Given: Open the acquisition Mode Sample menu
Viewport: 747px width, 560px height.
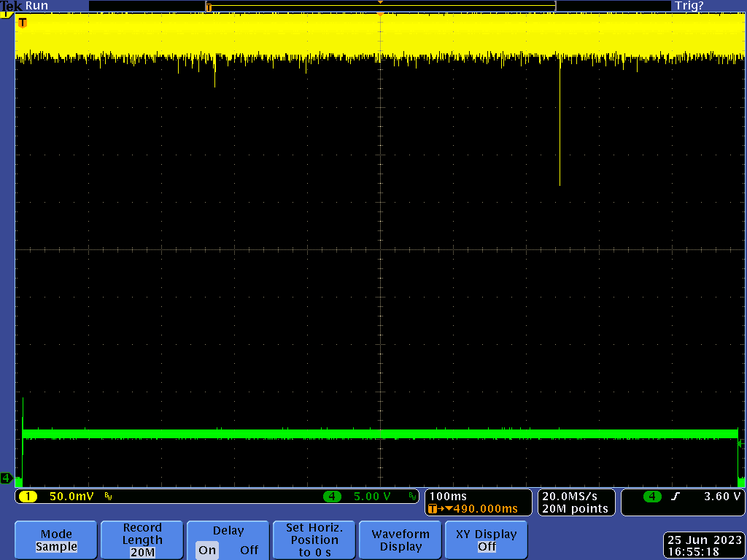Looking at the screenshot, I should pos(56,540).
